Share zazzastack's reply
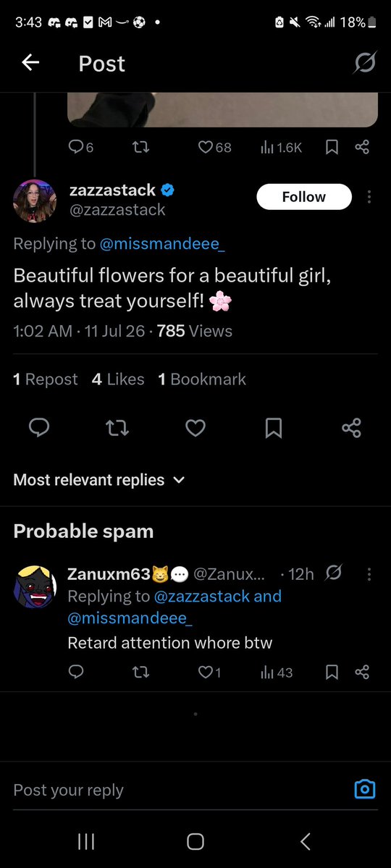This screenshot has width=391, height=868. [x=352, y=427]
